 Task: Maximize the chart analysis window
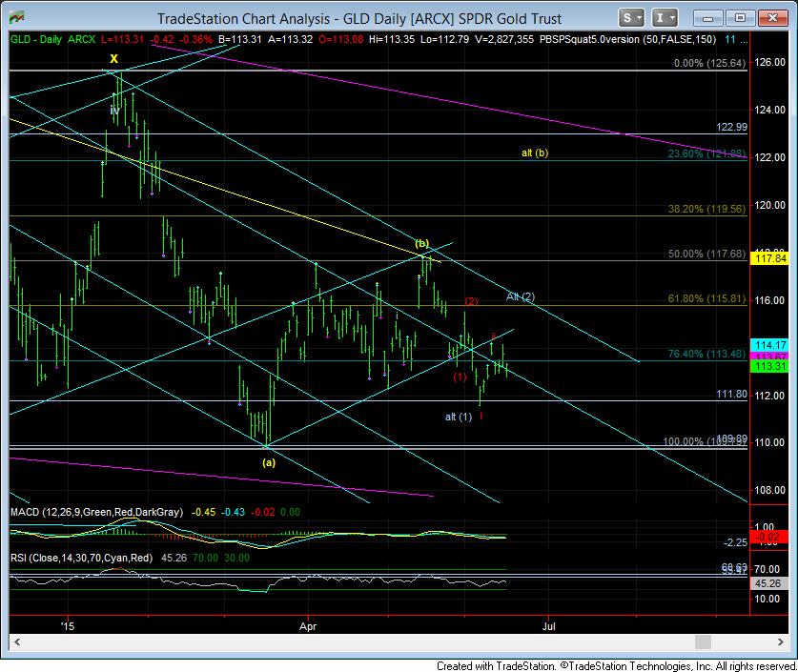tap(741, 18)
